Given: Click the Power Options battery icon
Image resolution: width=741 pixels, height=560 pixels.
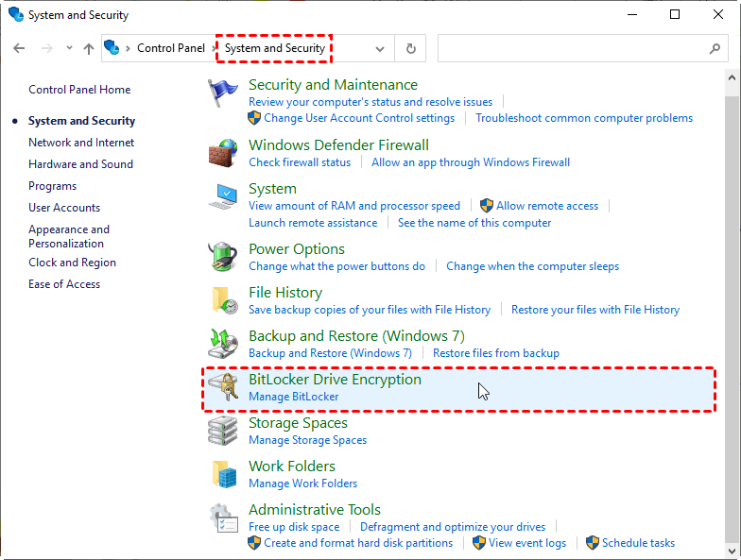Looking at the screenshot, I should click(x=223, y=257).
